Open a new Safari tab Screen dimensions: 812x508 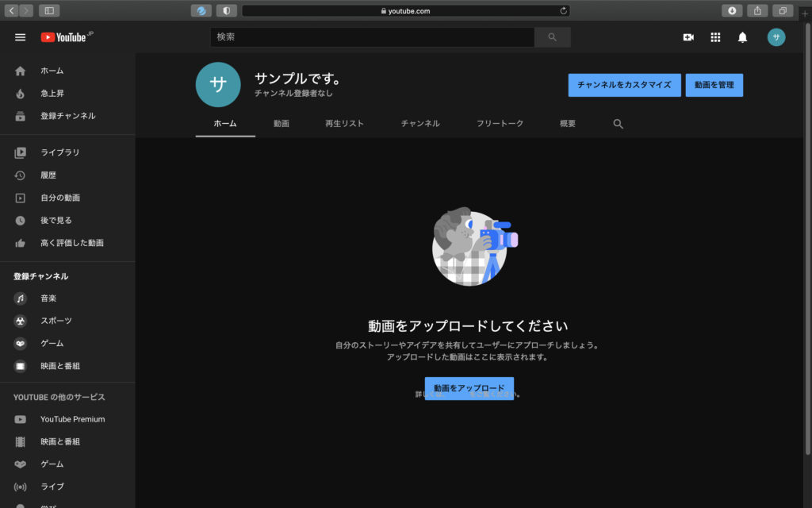click(x=805, y=14)
